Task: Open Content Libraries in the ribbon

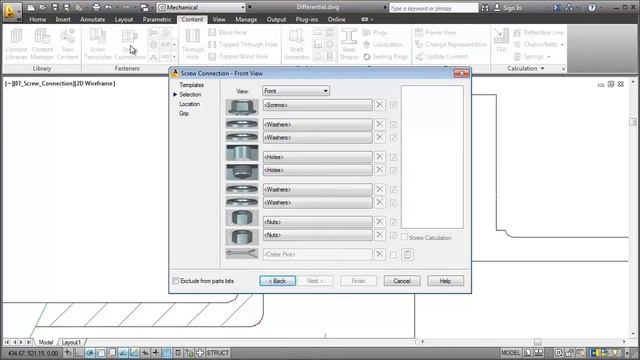Action: [16, 44]
